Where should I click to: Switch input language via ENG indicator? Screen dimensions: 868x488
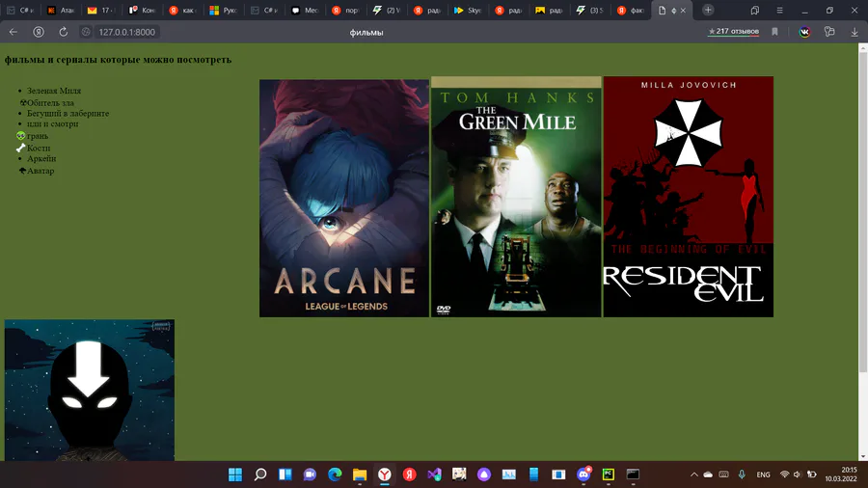[x=764, y=474]
